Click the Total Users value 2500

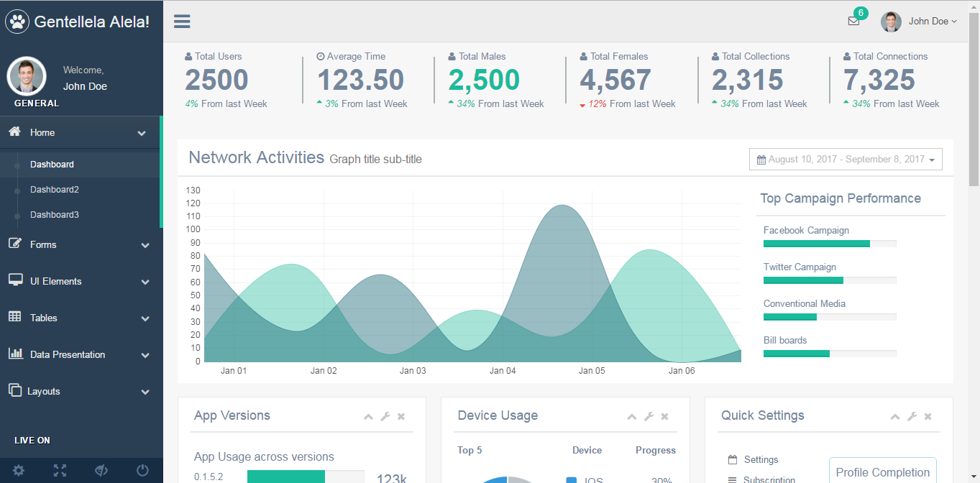pos(216,80)
